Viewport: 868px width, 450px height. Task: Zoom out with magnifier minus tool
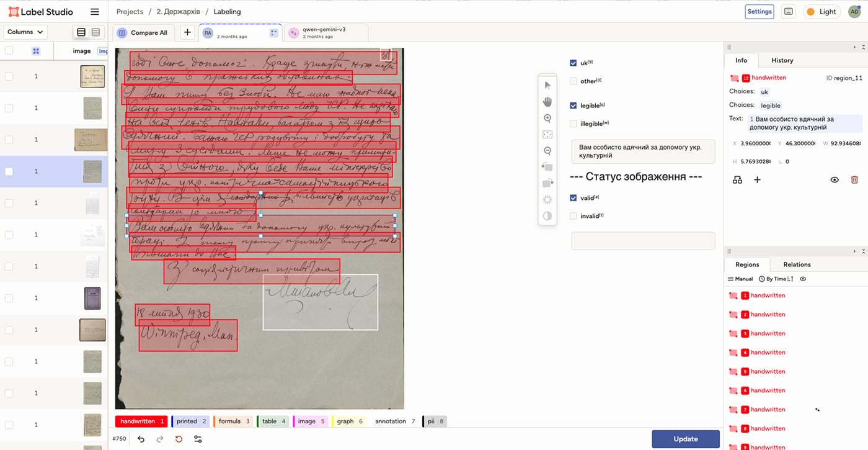[x=547, y=151]
